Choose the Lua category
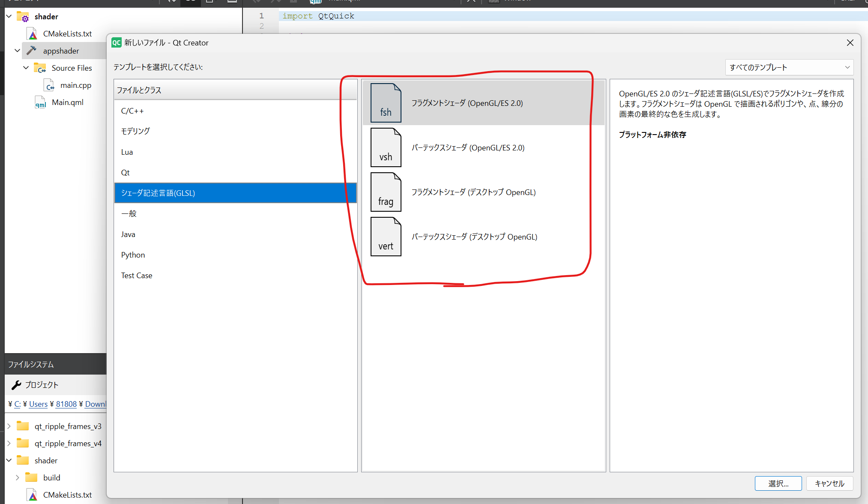 pyautogui.click(x=236, y=152)
